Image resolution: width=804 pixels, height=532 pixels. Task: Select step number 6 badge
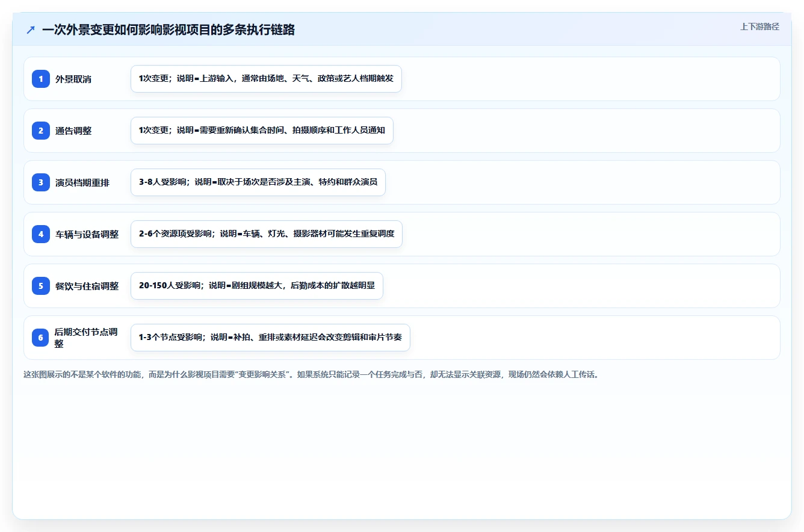coord(41,338)
